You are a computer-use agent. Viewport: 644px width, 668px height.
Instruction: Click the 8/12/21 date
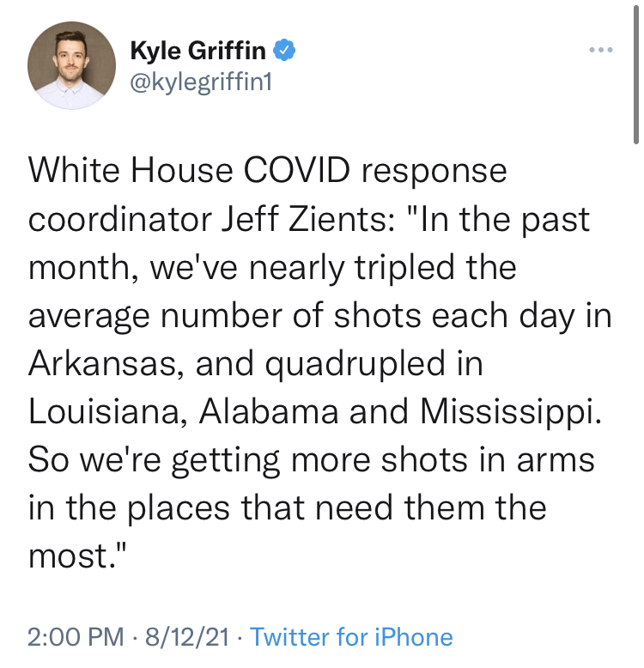[190, 637]
